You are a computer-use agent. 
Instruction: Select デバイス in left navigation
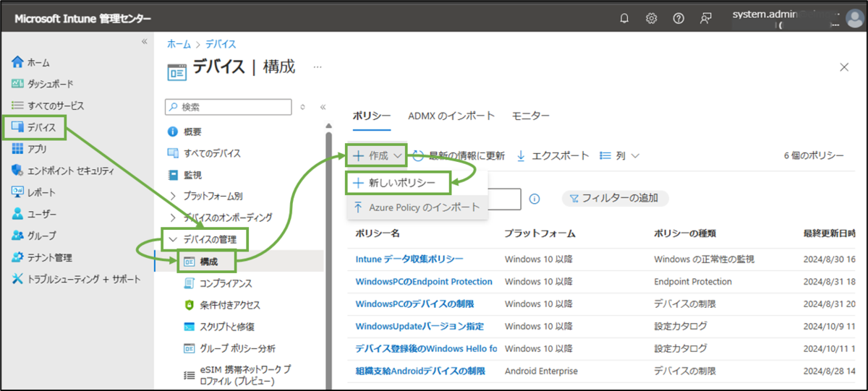click(x=35, y=128)
